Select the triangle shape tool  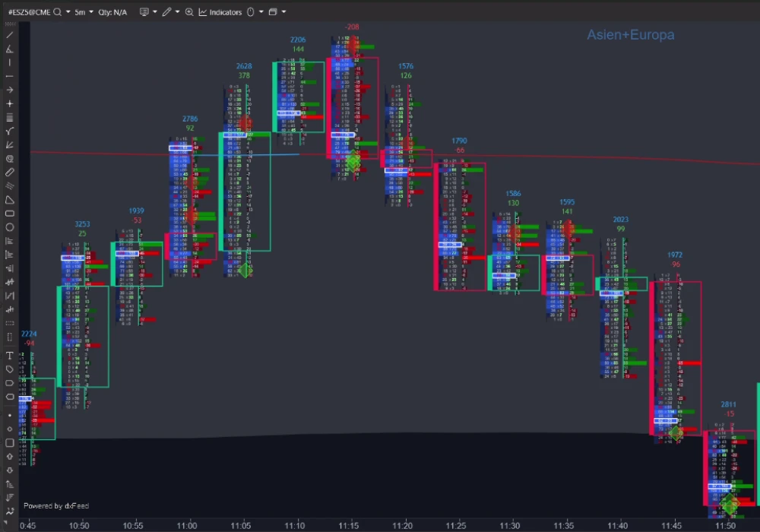coord(9,200)
